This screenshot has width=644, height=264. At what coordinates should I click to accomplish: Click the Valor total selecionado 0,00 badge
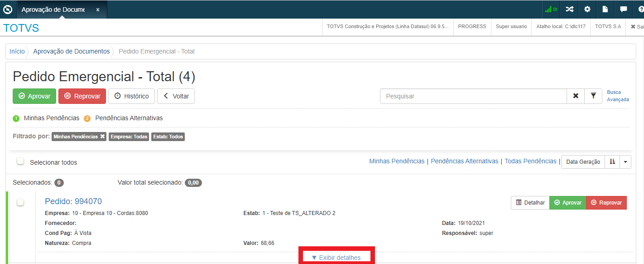(193, 183)
